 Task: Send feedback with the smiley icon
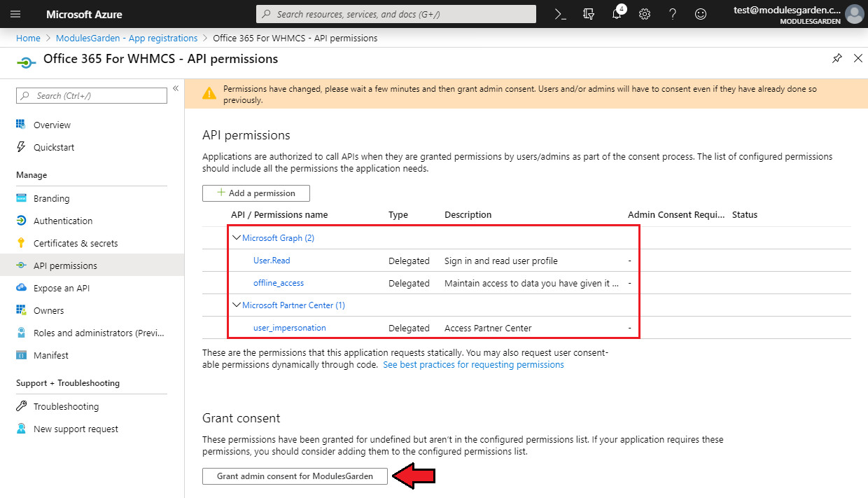point(701,14)
